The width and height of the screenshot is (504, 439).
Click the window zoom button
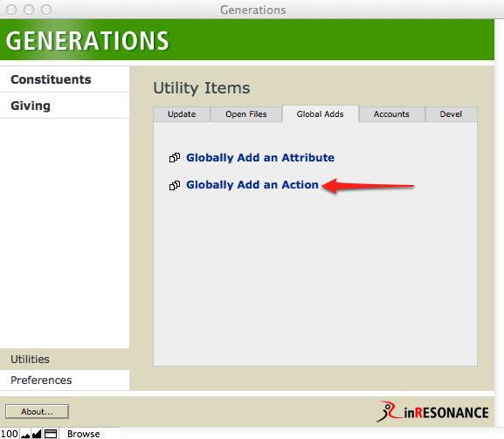[x=46, y=10]
